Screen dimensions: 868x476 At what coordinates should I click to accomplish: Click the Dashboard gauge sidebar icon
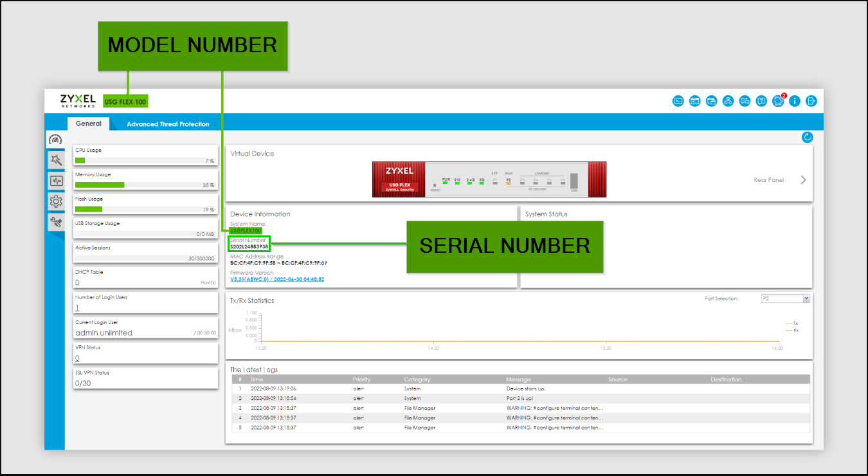click(x=55, y=140)
